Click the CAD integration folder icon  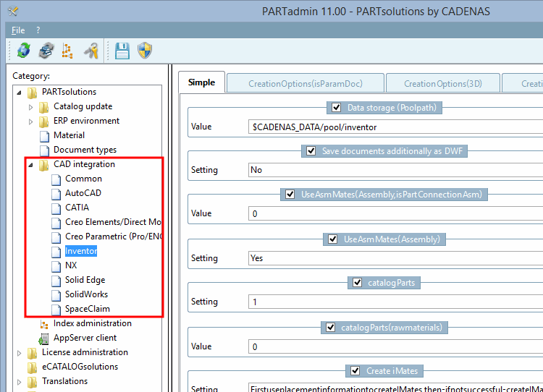[x=44, y=165]
